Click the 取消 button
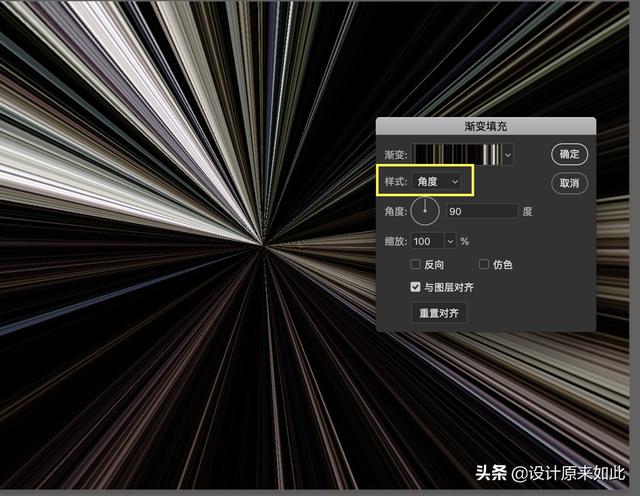Viewport: 640px width, 496px height. coord(569,183)
